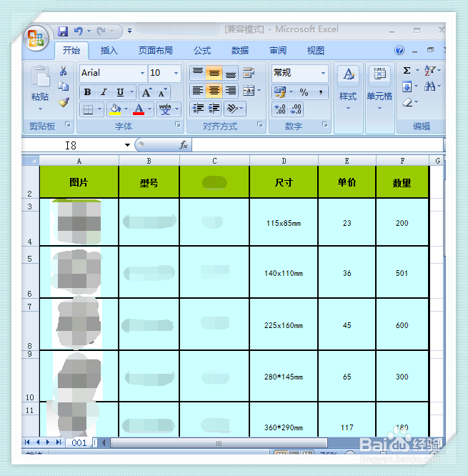The width and height of the screenshot is (468, 476).
Task: Copy selection using copy icon
Action: tap(63, 86)
